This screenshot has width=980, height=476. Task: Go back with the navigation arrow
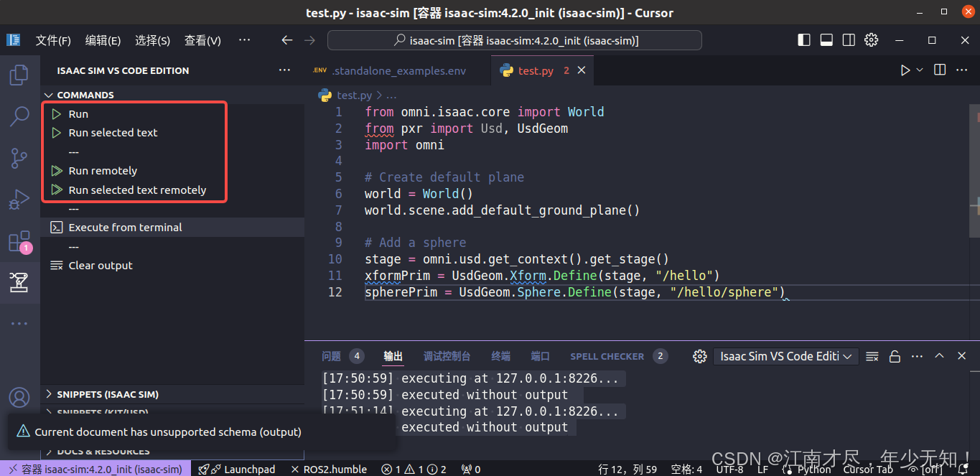point(287,40)
